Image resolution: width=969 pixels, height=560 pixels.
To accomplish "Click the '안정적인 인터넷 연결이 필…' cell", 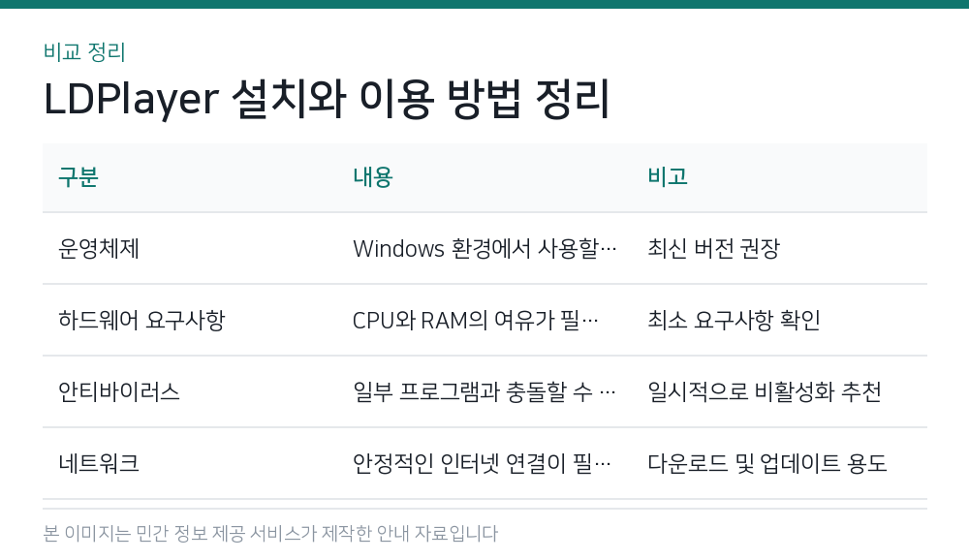I will (x=482, y=463).
